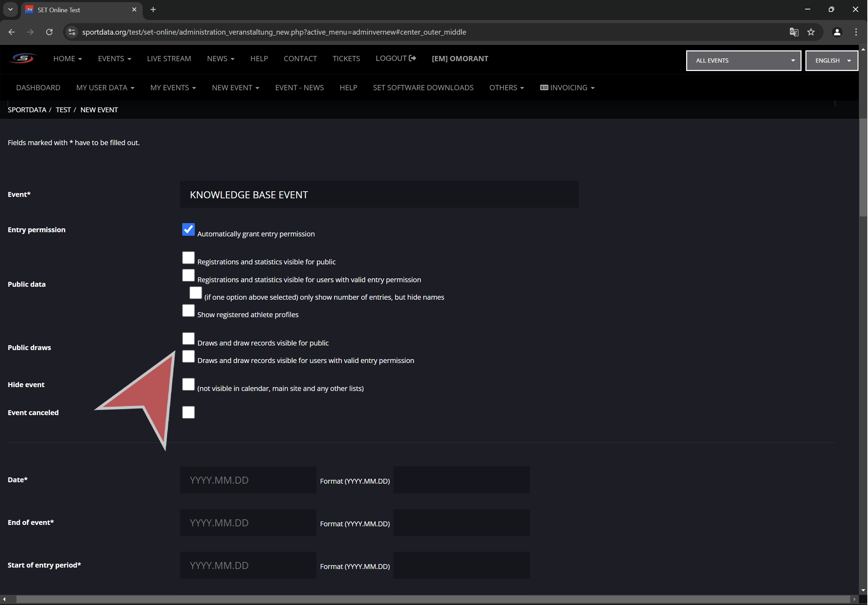Go back with the browser back arrow
Viewport: 868px width, 605px height.
point(12,32)
